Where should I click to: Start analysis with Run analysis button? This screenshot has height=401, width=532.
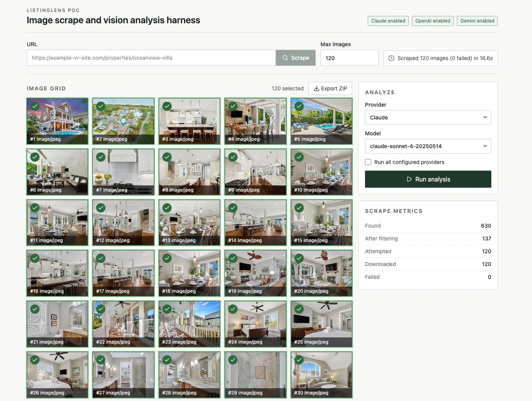[x=428, y=179]
